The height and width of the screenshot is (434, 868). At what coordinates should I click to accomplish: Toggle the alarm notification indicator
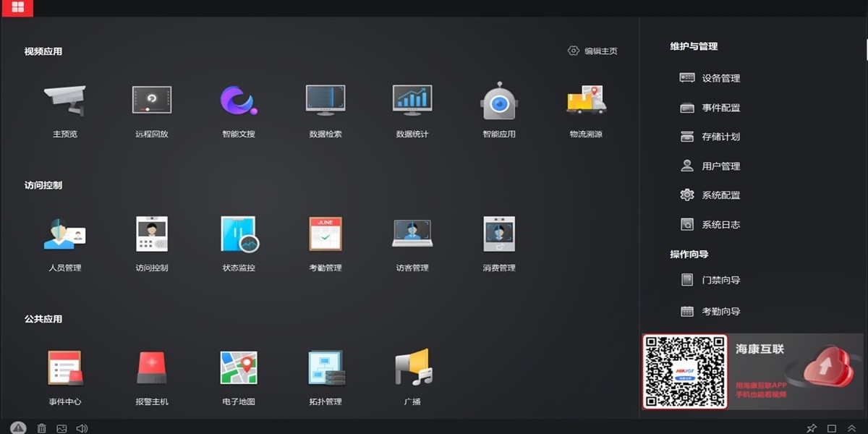point(20,427)
